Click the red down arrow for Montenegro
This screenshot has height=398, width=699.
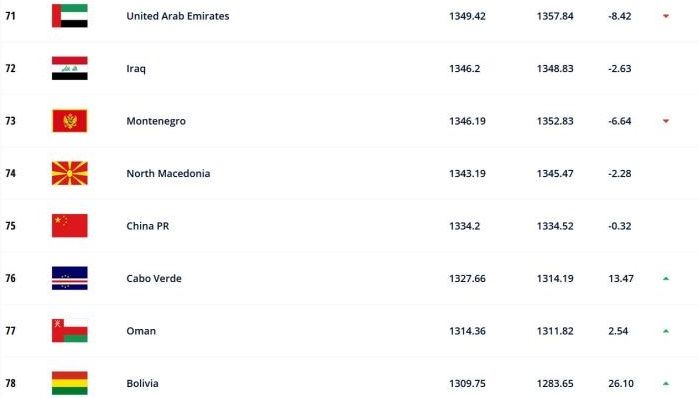coord(666,121)
